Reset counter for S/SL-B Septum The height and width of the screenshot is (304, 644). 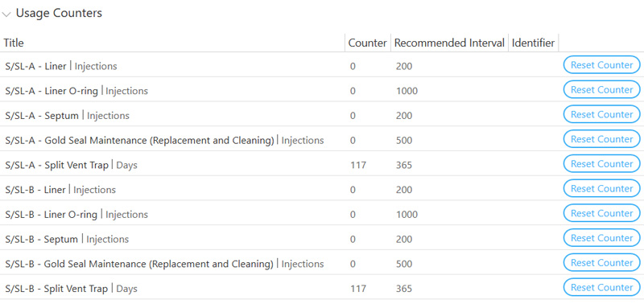coord(601,238)
